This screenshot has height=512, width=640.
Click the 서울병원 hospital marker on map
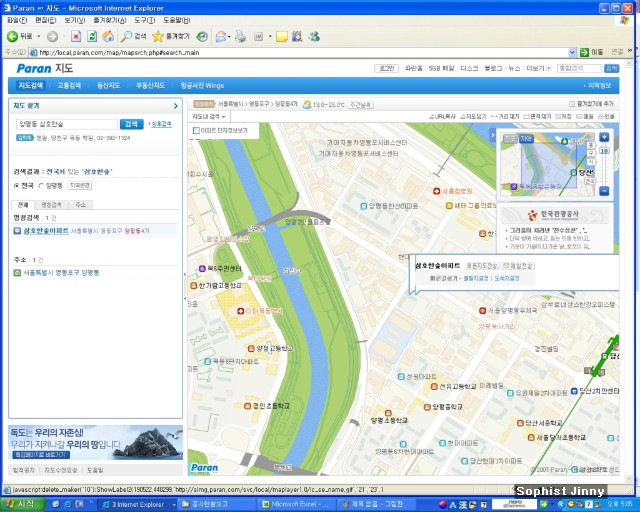tap(437, 191)
